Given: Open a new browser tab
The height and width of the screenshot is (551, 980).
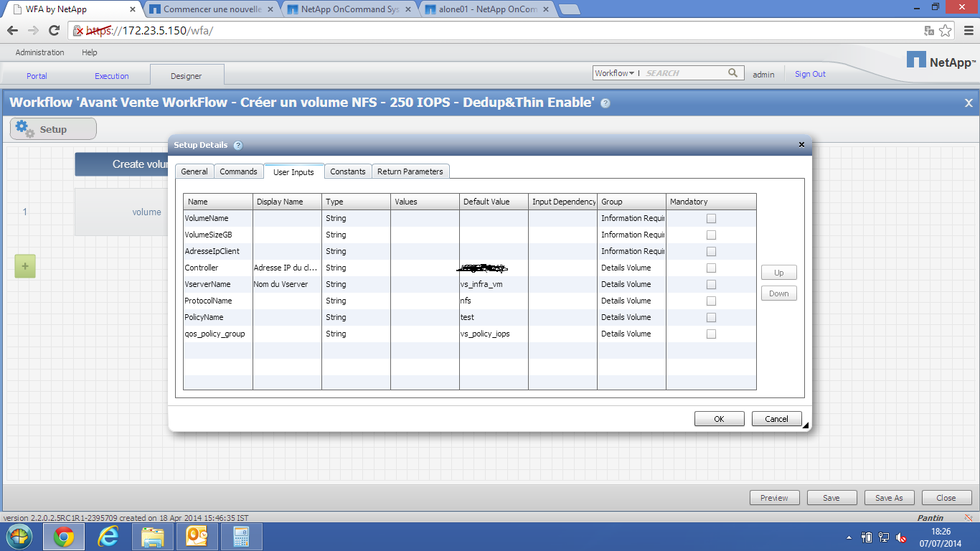Looking at the screenshot, I should [569, 9].
